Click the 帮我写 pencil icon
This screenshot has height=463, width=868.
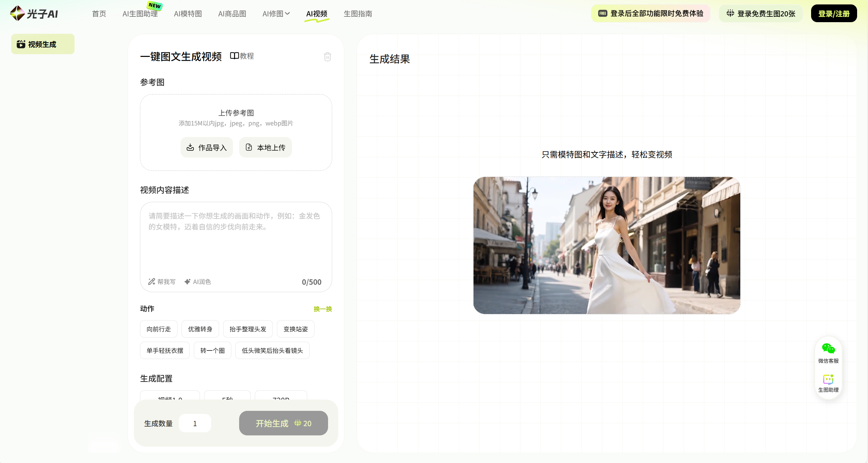[x=152, y=282]
